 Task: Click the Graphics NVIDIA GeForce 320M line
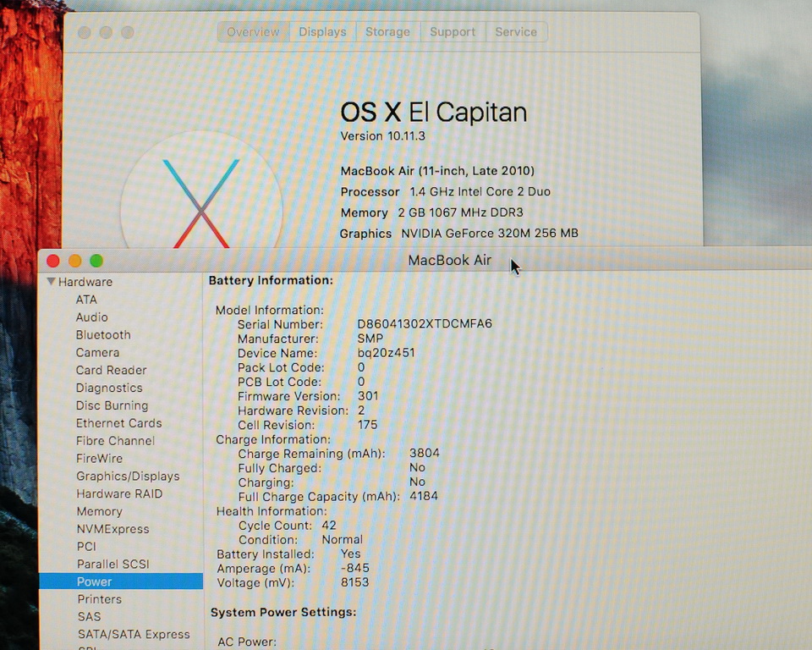click(458, 234)
